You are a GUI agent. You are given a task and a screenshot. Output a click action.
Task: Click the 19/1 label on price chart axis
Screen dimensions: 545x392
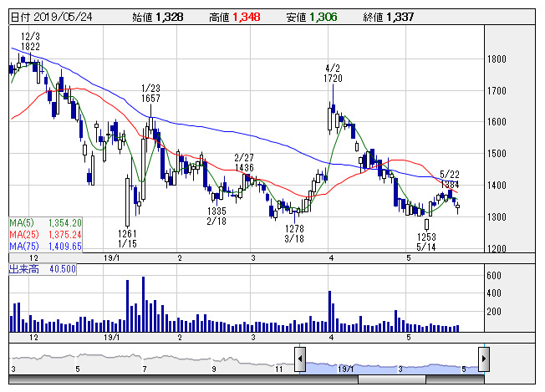111,258
